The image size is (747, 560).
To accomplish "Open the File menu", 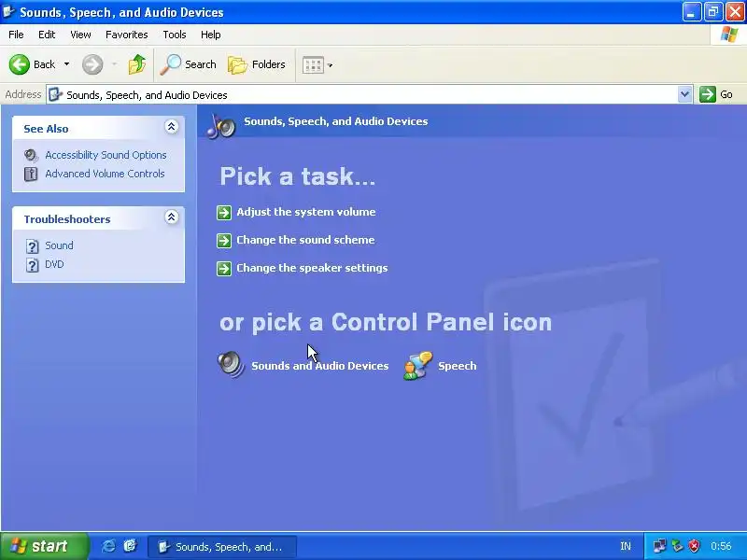I will point(16,35).
